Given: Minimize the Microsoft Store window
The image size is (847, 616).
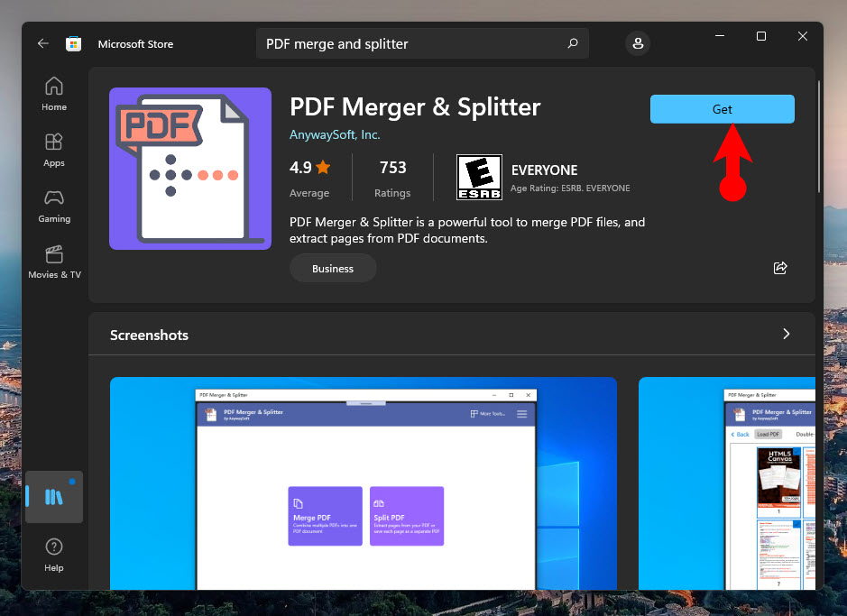Looking at the screenshot, I should point(720,36).
